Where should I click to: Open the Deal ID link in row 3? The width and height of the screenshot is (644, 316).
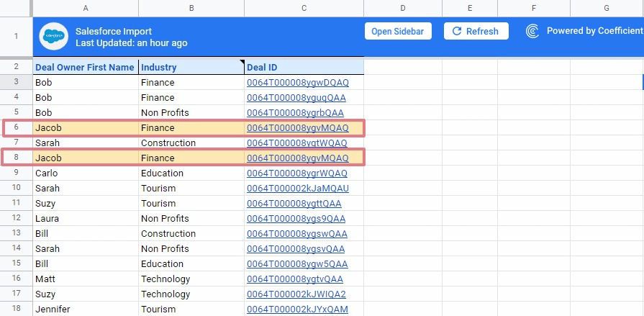tap(297, 83)
